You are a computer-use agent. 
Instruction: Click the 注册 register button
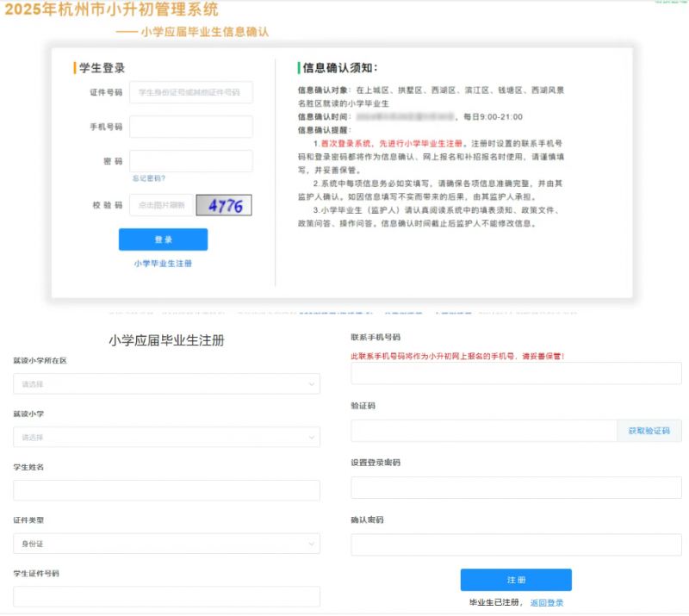[516, 580]
